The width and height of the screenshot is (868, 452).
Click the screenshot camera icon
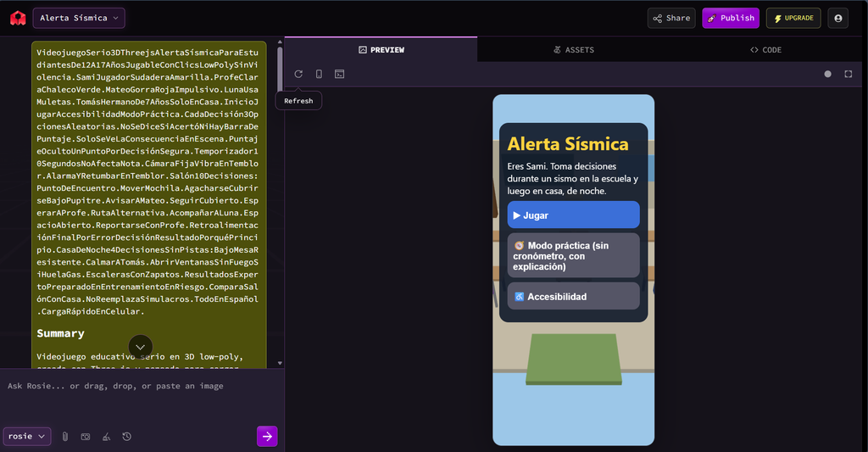(x=86, y=437)
